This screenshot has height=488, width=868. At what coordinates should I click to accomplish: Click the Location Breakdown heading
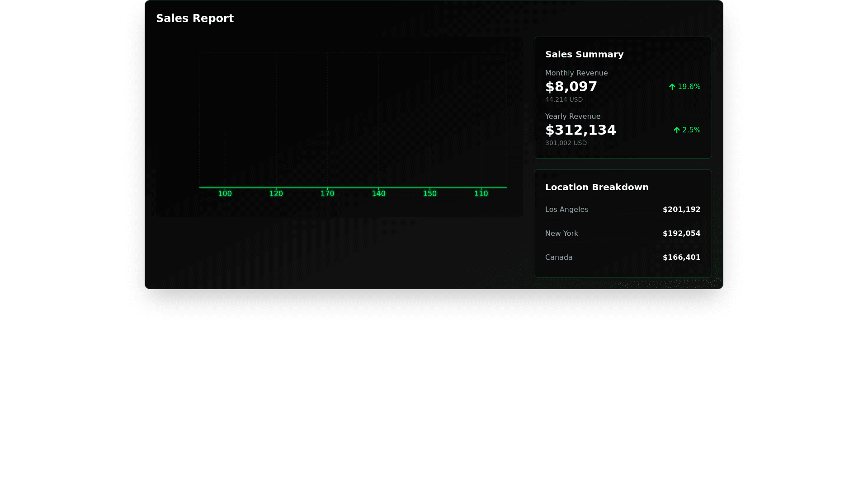pos(597,187)
